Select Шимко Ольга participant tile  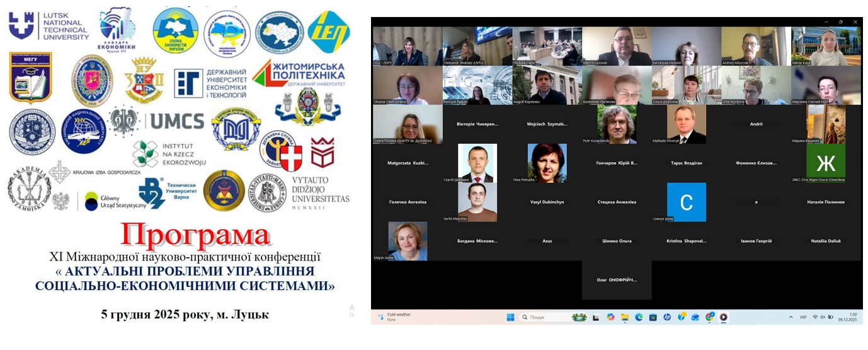tap(616, 241)
